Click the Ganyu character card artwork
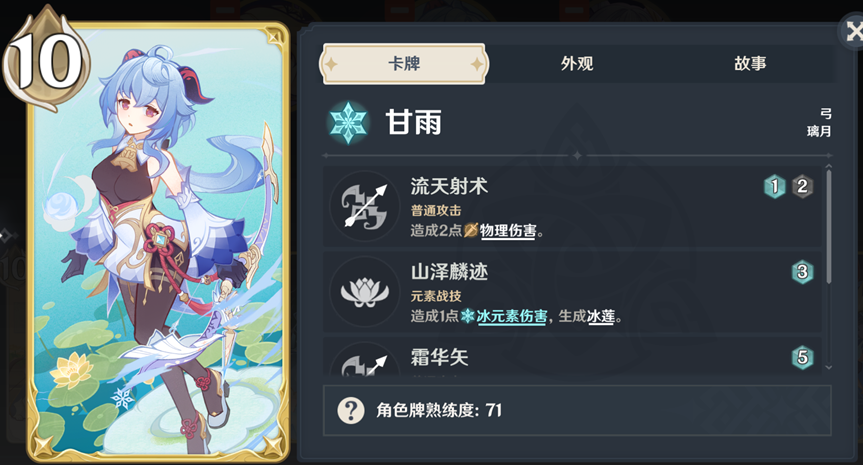The image size is (863, 465). click(159, 242)
